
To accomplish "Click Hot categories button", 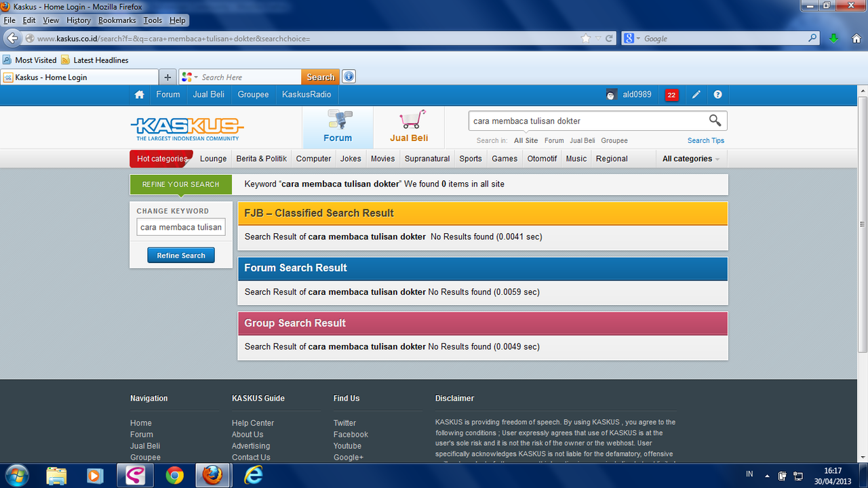I will pos(161,159).
